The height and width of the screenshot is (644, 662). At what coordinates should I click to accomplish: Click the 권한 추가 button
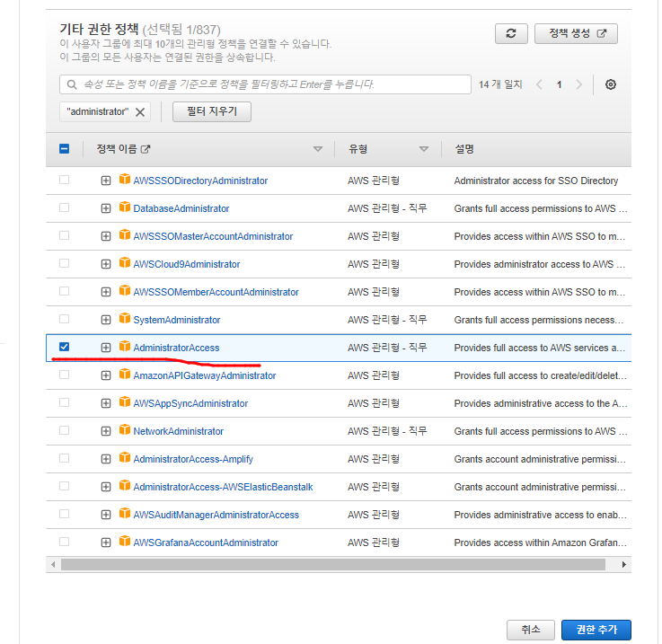tap(596, 630)
